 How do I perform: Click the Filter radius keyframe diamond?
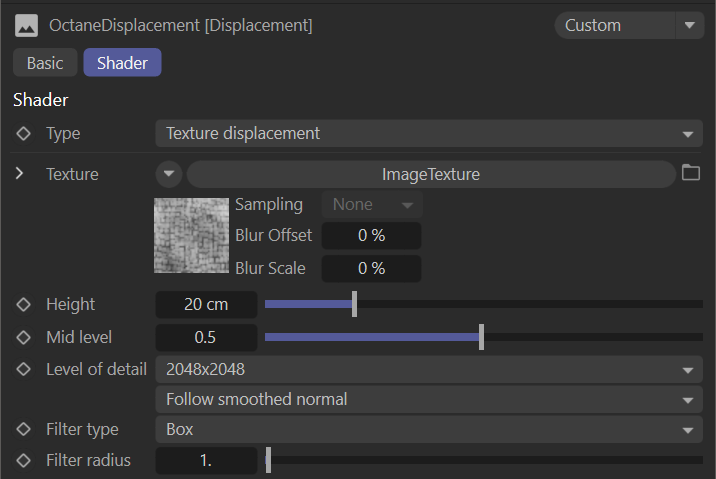24,461
